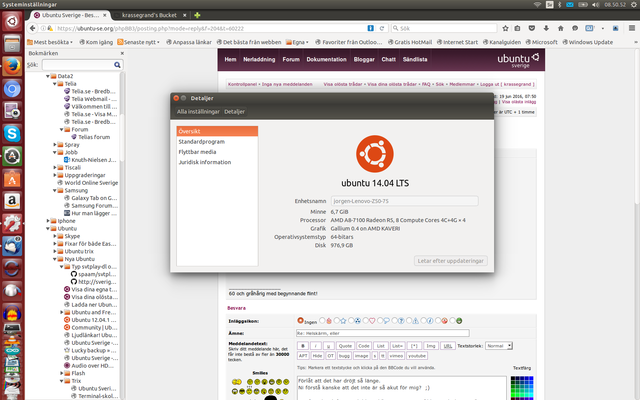Screen dimensions: 640x400
Task: Open the Textstorlek Normal dropdown
Action: [499, 346]
